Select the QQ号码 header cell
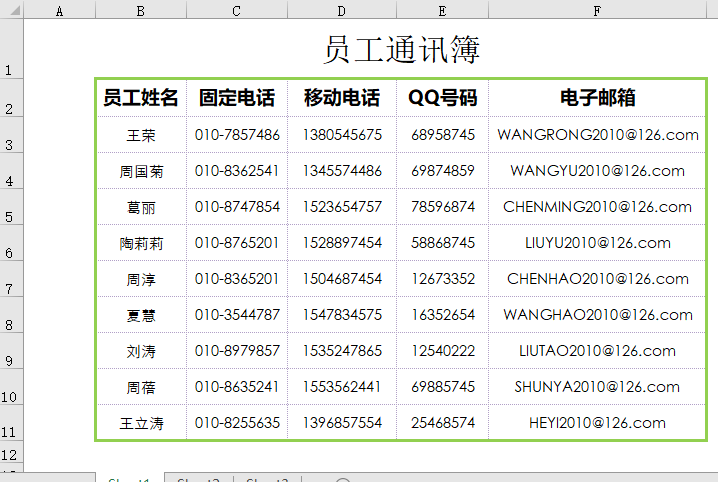Viewport: 718px width, 482px height. [x=442, y=98]
